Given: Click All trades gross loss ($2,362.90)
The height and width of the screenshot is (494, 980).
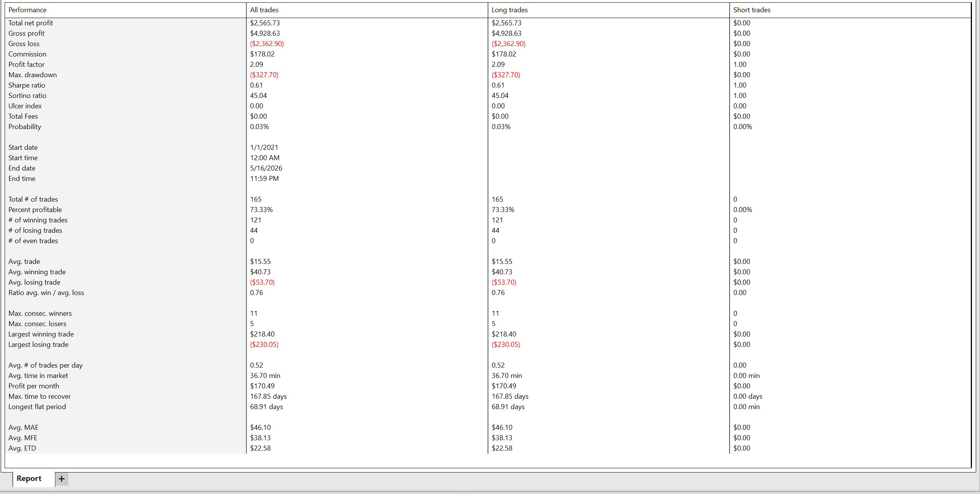Looking at the screenshot, I should pos(267,44).
